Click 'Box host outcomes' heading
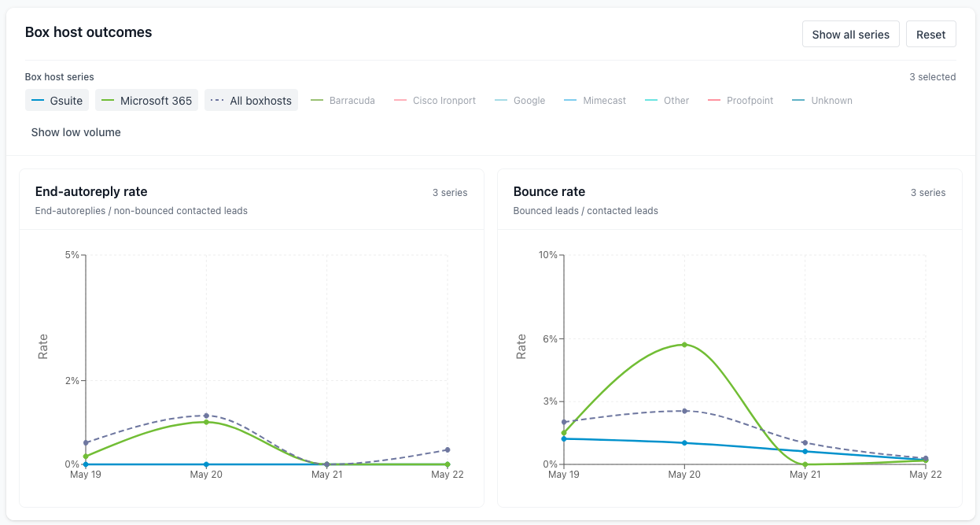 88,32
